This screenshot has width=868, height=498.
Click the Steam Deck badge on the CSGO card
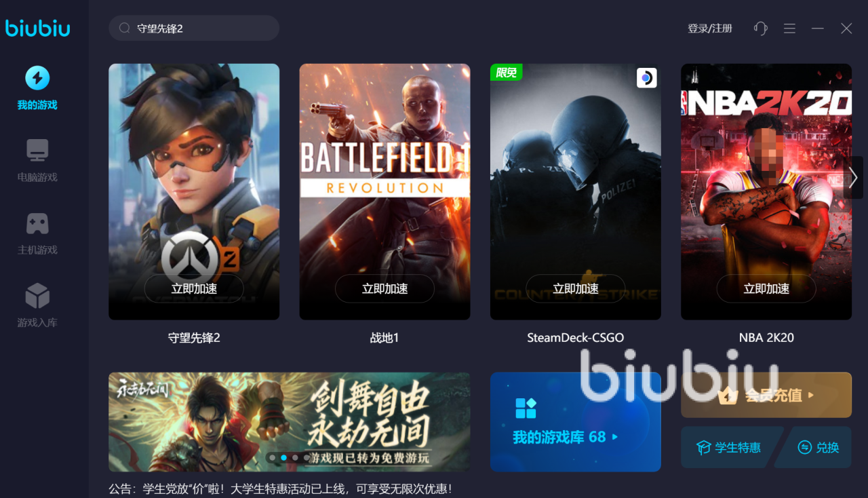[646, 78]
